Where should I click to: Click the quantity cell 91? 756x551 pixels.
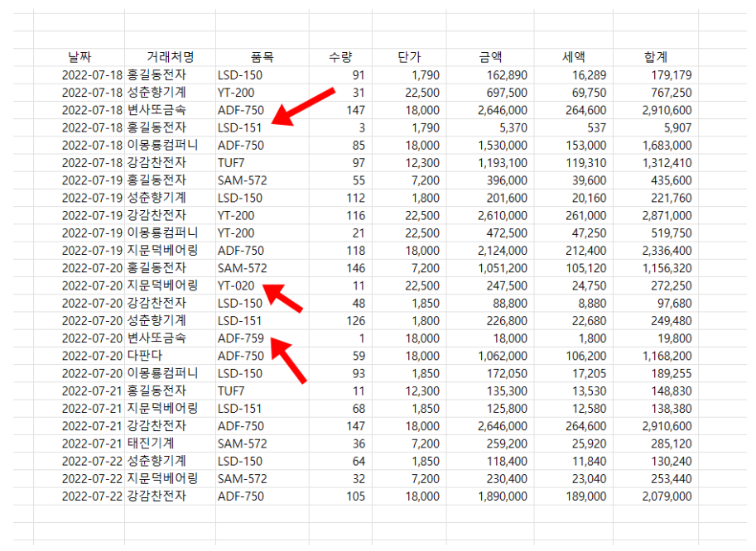pos(340,75)
